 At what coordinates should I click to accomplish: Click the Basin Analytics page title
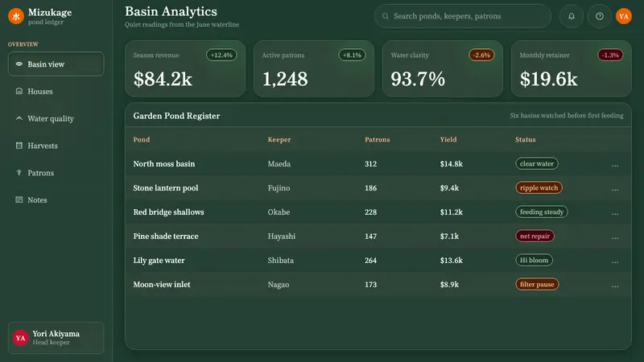171,11
